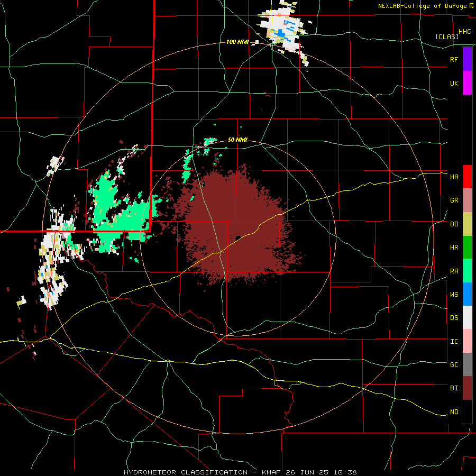Click the HHC product label
476x476 pixels.
(x=464, y=32)
